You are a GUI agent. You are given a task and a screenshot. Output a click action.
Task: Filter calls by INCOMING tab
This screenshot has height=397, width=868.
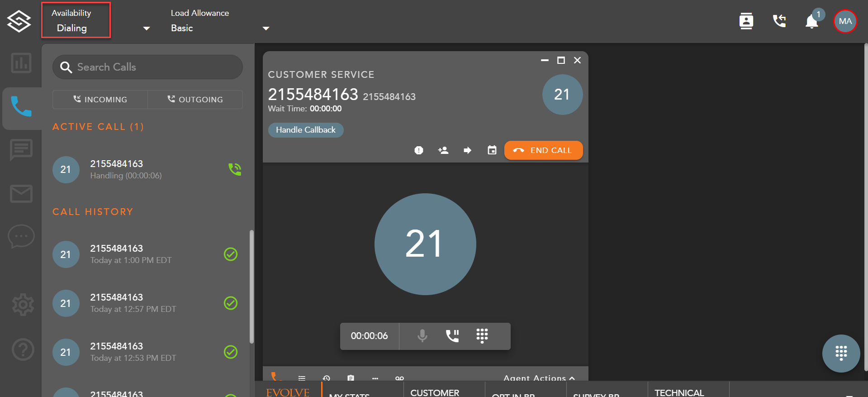tap(100, 100)
